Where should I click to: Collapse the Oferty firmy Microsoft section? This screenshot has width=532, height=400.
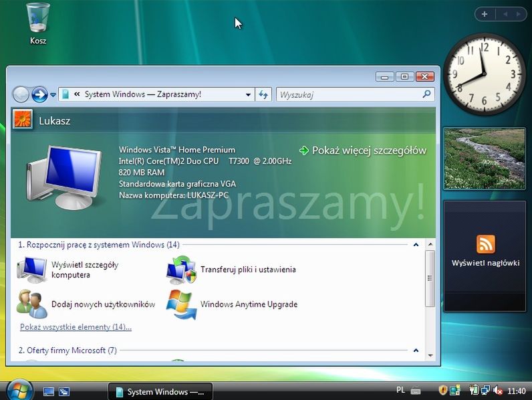[416, 351]
